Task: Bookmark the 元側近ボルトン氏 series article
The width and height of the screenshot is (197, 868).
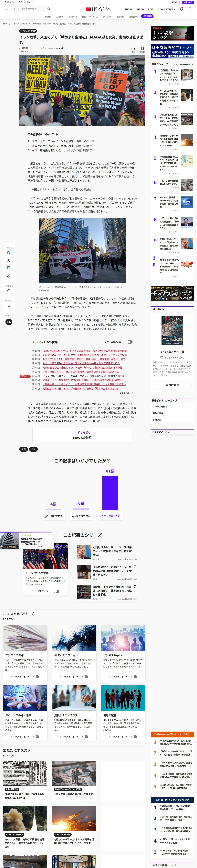Action: click(x=135, y=547)
